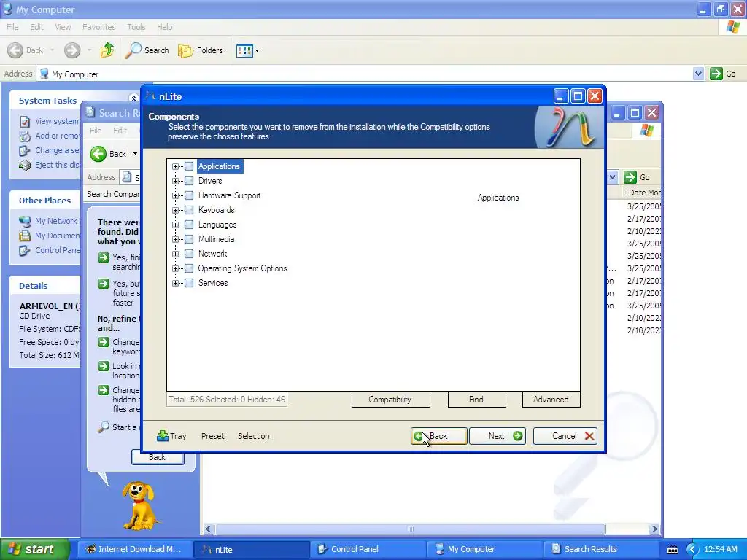Expand the Keyboards tree node
This screenshot has height=560, width=747.
click(175, 211)
